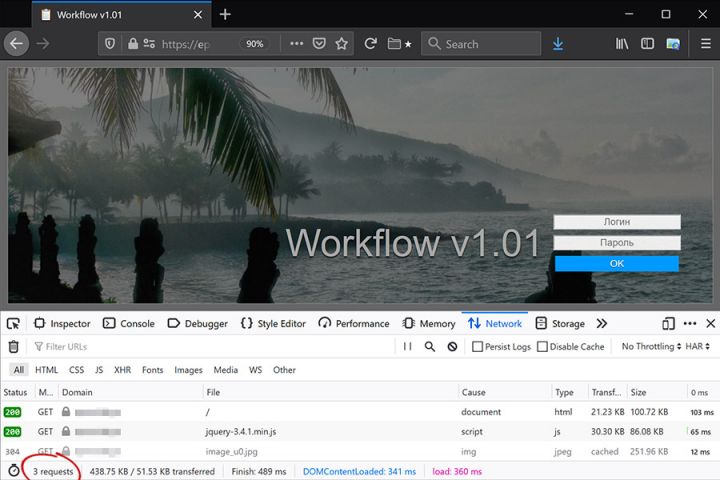Filter requests by HTML

click(x=46, y=370)
